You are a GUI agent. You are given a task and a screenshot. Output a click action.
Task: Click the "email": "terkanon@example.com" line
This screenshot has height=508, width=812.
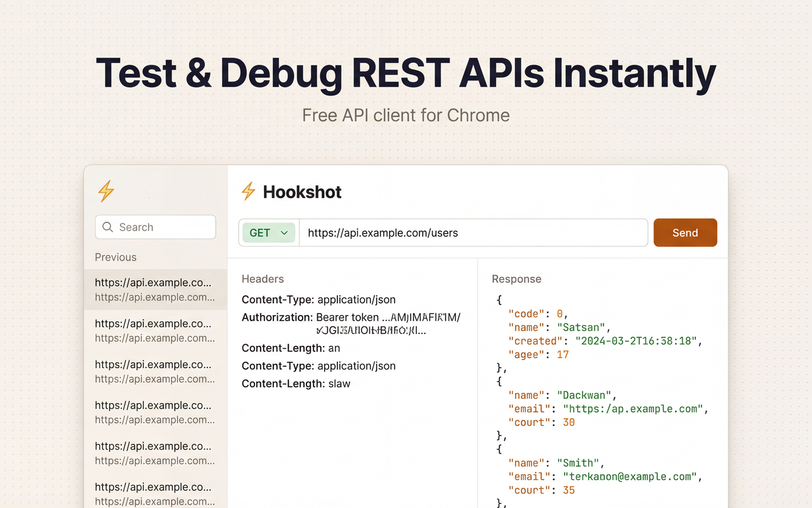click(606, 476)
